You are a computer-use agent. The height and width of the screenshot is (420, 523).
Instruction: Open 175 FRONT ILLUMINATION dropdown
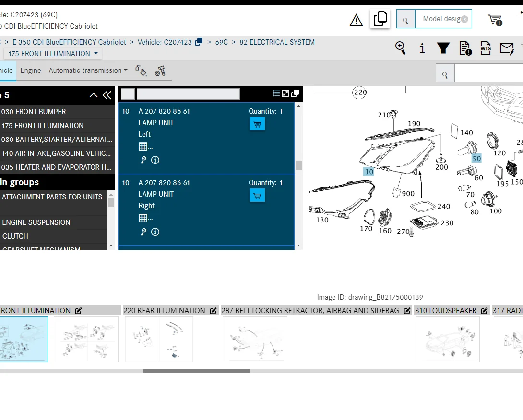(x=53, y=53)
